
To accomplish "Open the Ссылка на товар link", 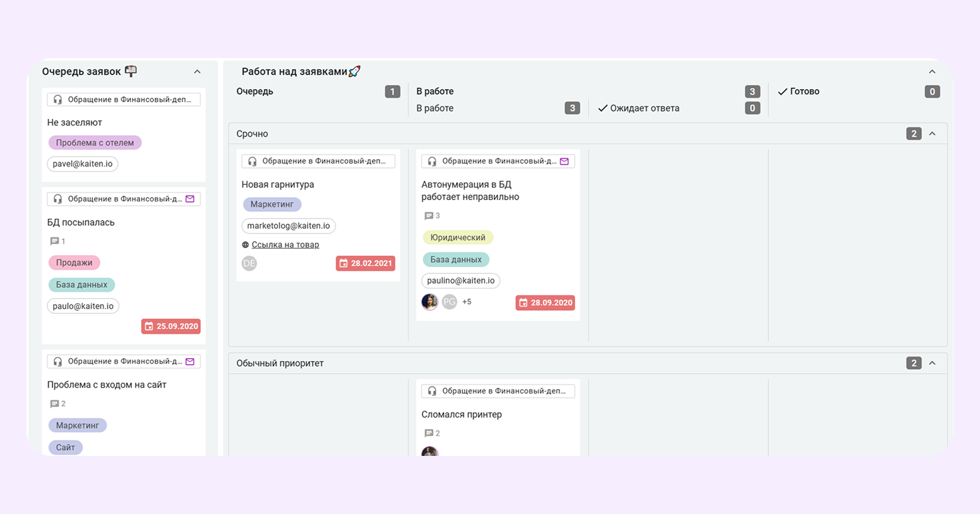I will tap(285, 245).
